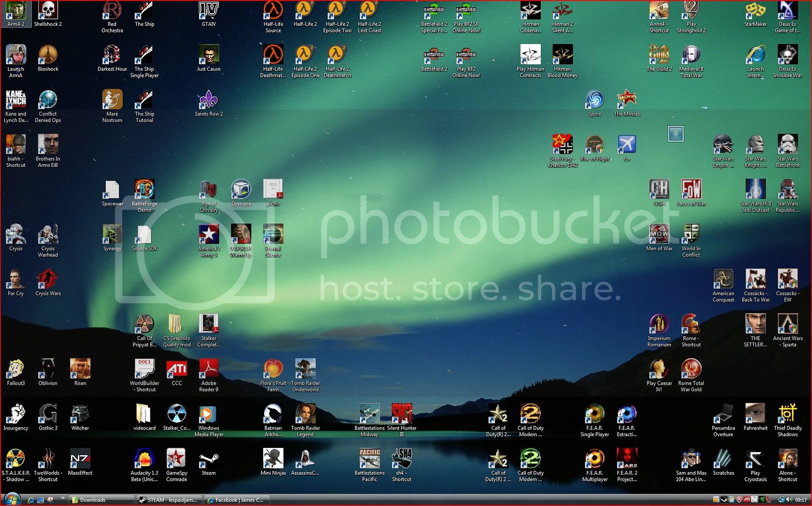Image resolution: width=812 pixels, height=506 pixels.
Task: Open the volume control in system tray
Action: click(790, 500)
